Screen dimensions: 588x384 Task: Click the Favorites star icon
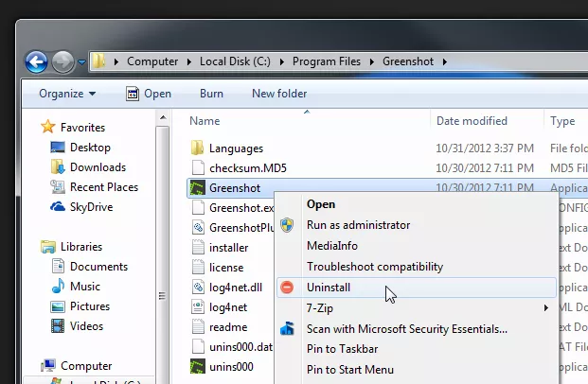point(48,127)
